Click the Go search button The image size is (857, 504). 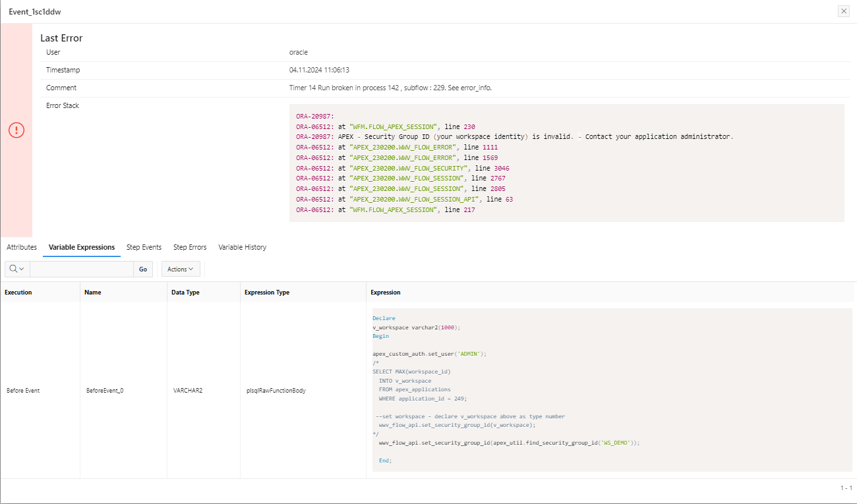coord(143,269)
